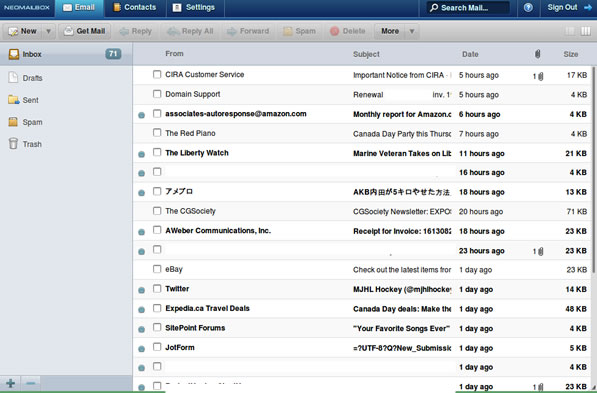Click the Drafts page icon
This screenshot has height=393, width=597.
point(13,77)
